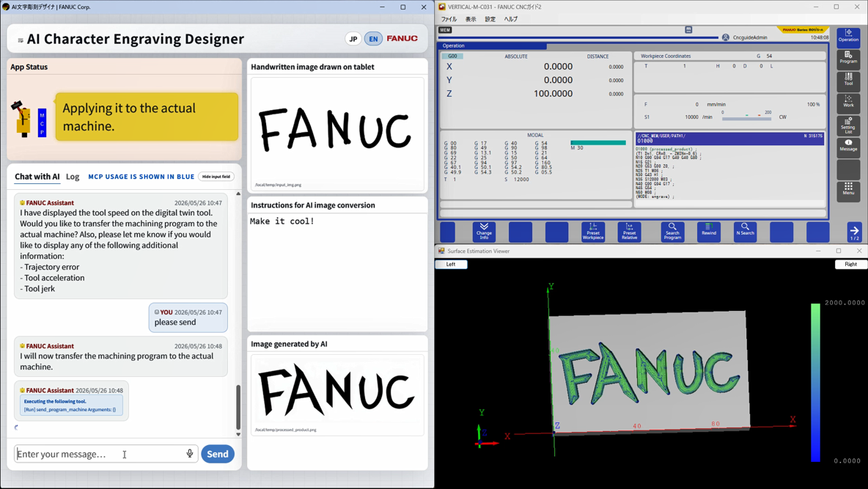868x489 pixels.
Task: Open the ファイル menu in CNC Guide
Action: (449, 19)
